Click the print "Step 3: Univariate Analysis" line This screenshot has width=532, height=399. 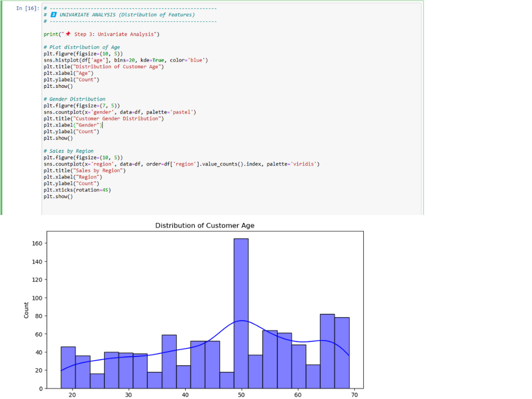pos(102,34)
